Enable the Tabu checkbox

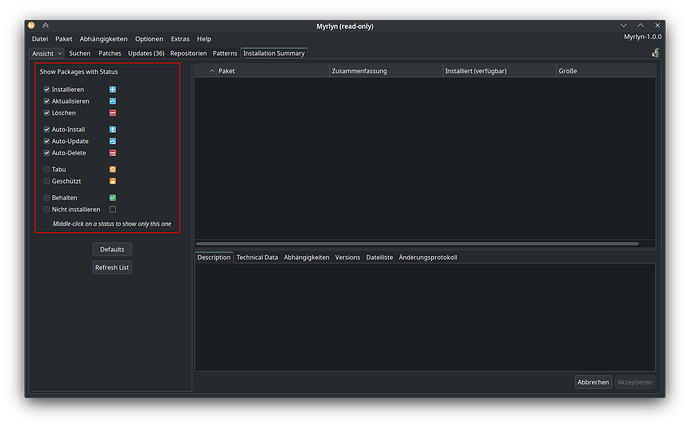point(47,169)
